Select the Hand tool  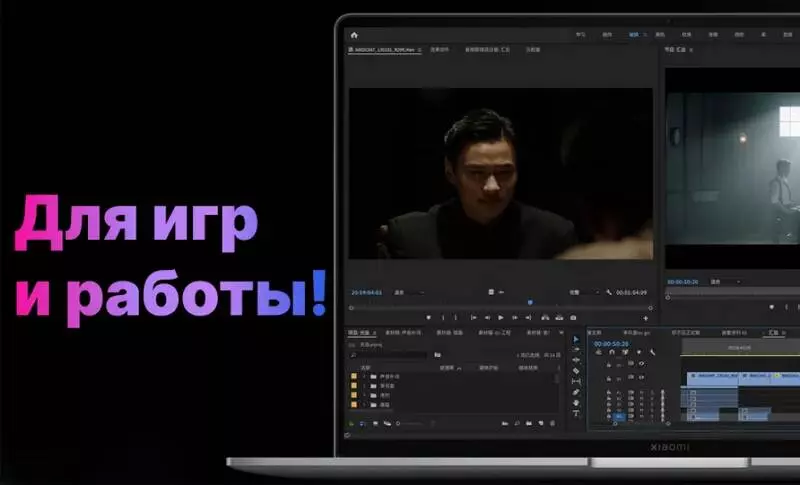click(x=576, y=403)
